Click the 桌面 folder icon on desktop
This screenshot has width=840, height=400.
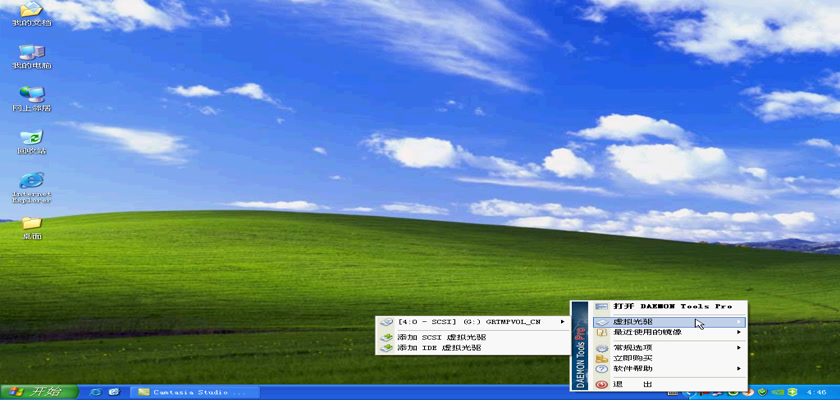pos(31,223)
